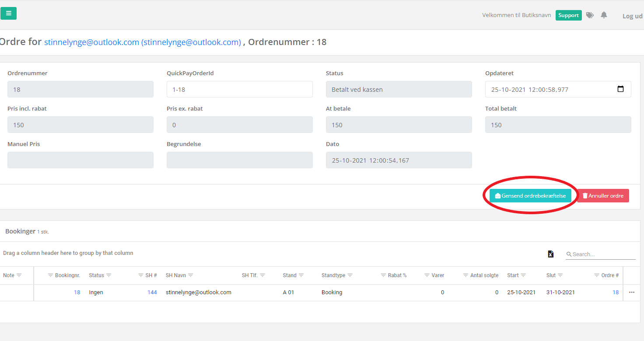Open the SH Navn column filter icon
644x341 pixels.
tap(191, 275)
